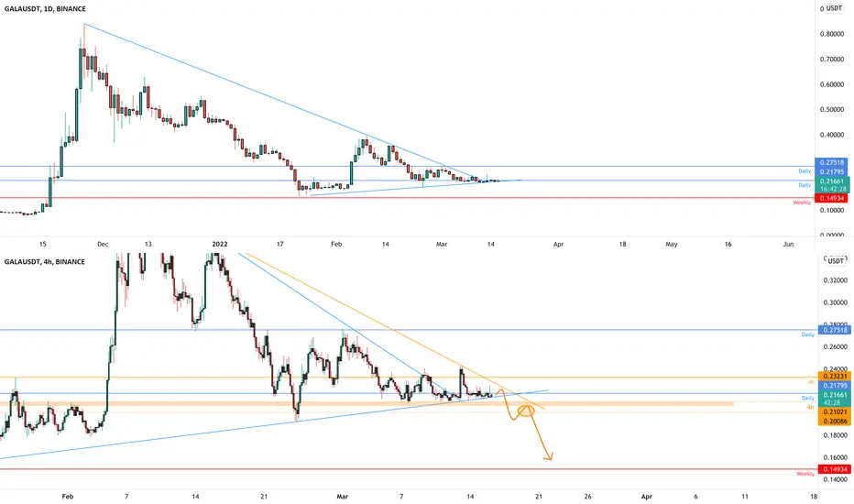
Task: Click the 17 date label on 1D time axis
Action: pyautogui.click(x=280, y=244)
